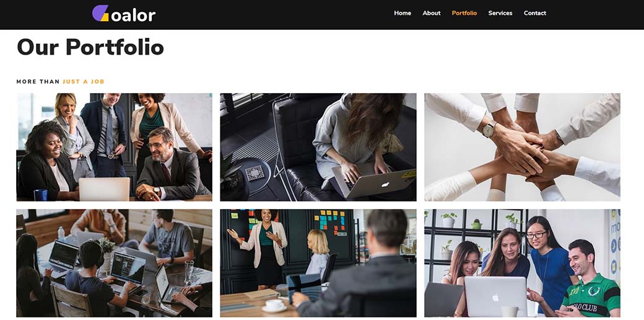Screen dimensions: 644x320
Task: Click the white coffee cup in presentation photo
Action: [274, 306]
